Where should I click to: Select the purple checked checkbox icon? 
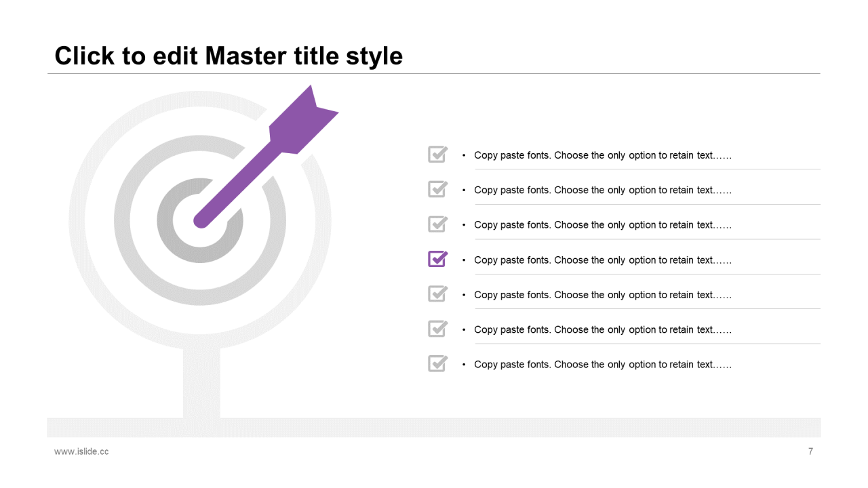tap(438, 259)
